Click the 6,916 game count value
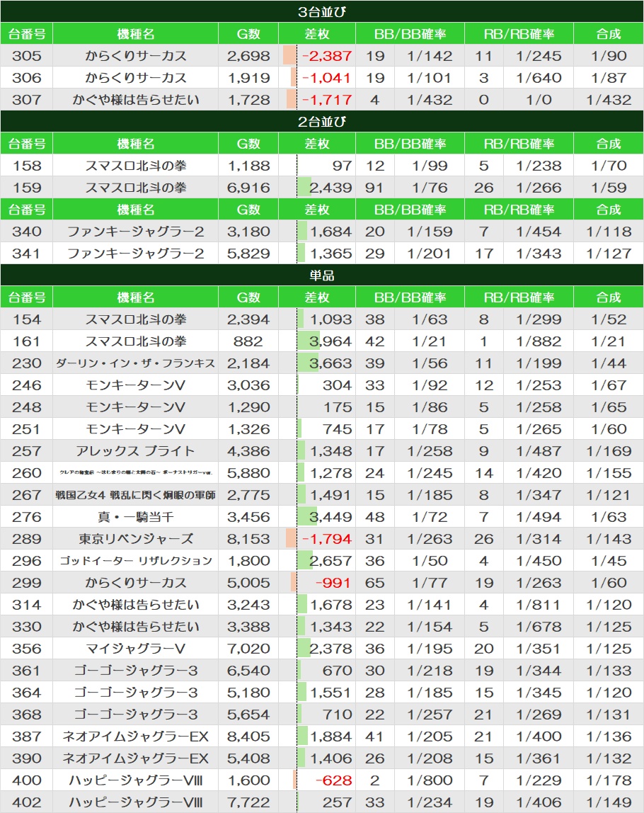 pos(248,187)
